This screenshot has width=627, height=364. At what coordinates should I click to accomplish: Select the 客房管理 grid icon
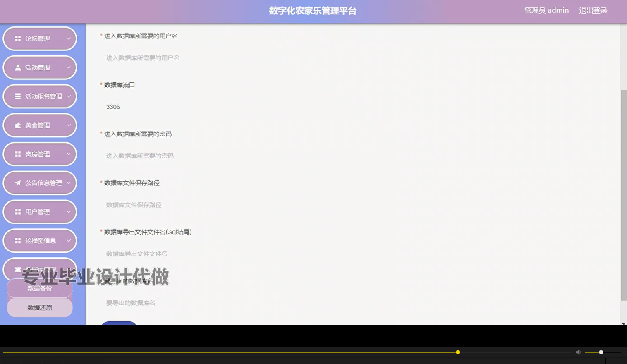[x=18, y=154]
